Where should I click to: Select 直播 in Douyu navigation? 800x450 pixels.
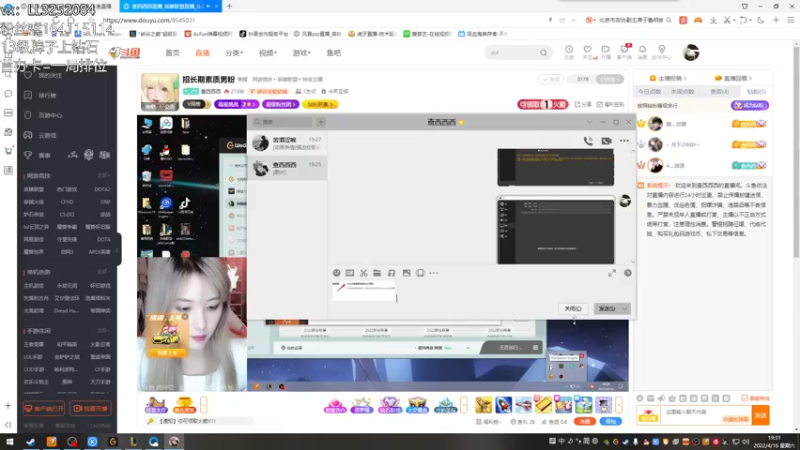[x=203, y=53]
